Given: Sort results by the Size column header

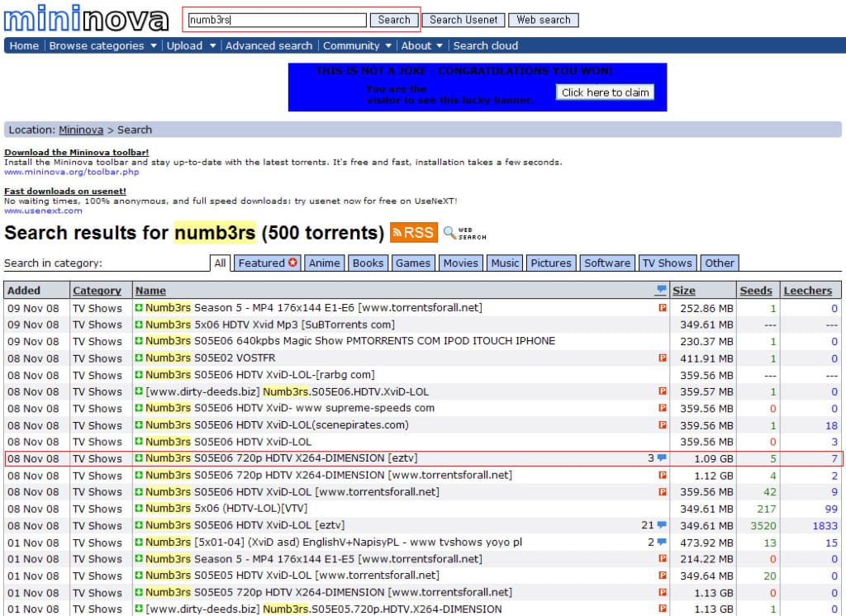Looking at the screenshot, I should pyautogui.click(x=683, y=291).
